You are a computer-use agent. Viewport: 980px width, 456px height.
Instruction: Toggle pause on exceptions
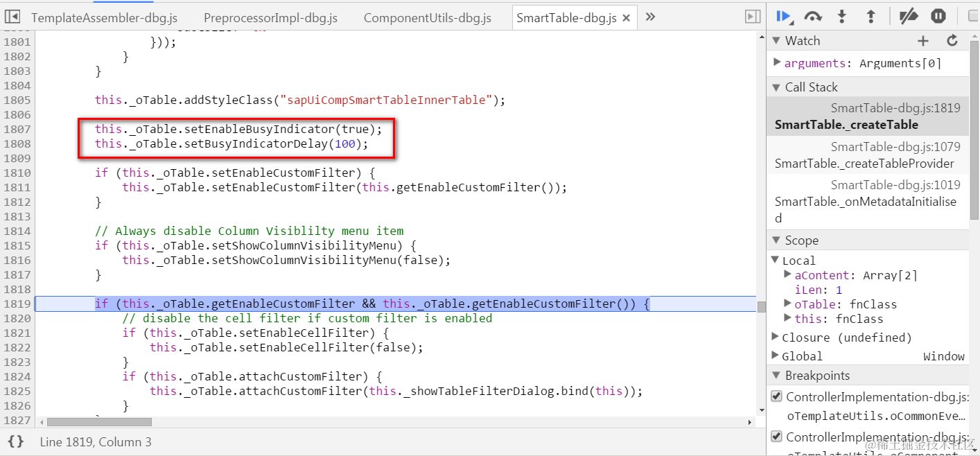click(938, 17)
